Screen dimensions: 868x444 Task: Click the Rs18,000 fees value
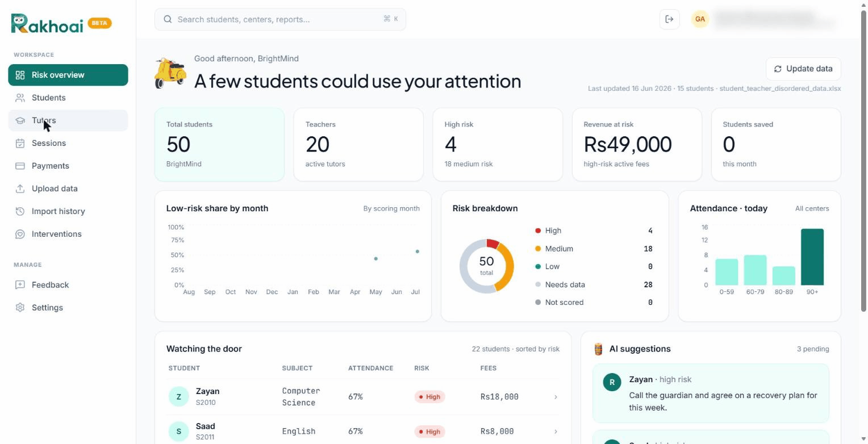tap(499, 397)
